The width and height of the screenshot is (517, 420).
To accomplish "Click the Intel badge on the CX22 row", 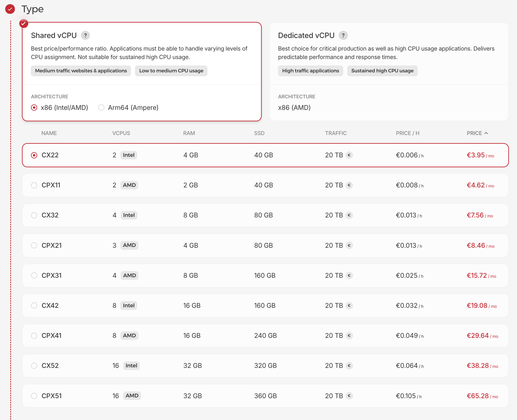I will (129, 155).
